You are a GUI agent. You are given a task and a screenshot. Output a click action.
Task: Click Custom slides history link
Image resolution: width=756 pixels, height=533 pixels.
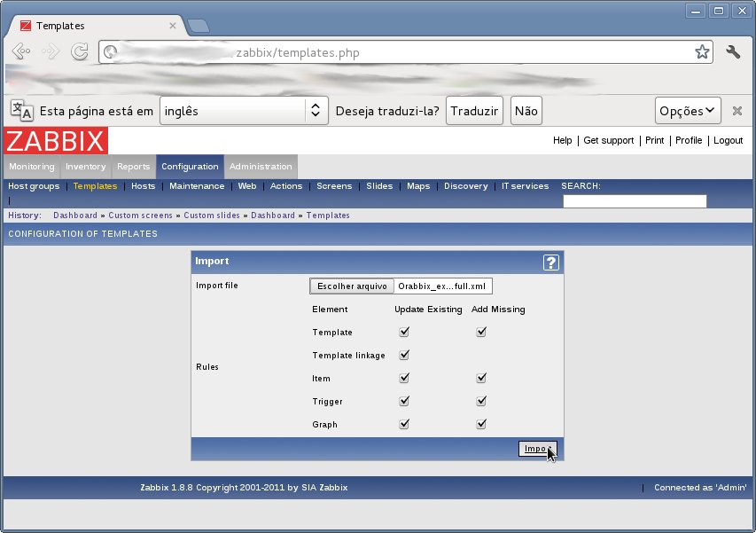point(212,216)
